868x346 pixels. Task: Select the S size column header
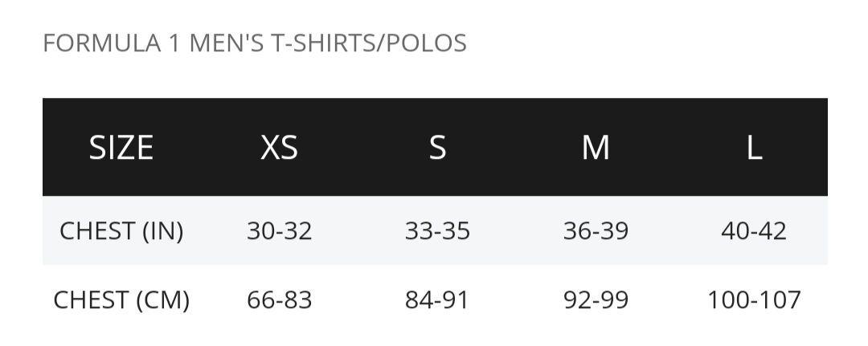tap(437, 148)
